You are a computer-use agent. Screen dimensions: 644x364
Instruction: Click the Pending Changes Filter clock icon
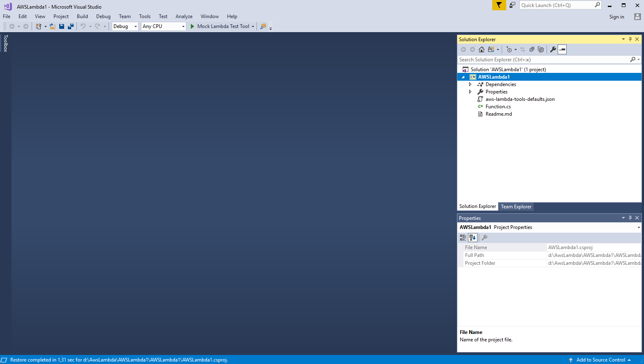[509, 49]
